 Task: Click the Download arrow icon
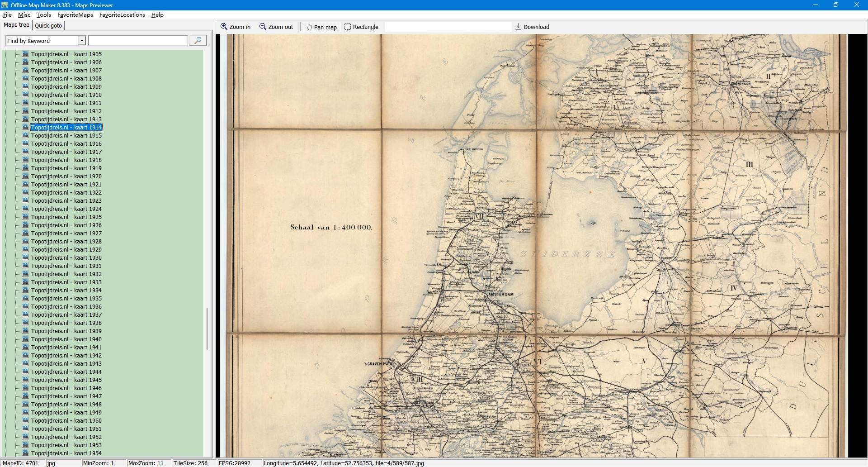pos(519,27)
